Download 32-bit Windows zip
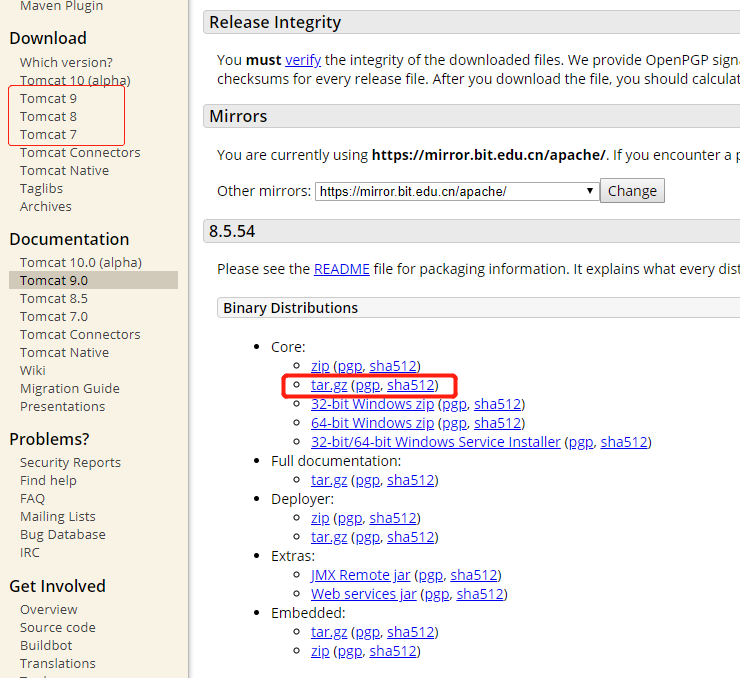The height and width of the screenshot is (678, 740). (x=372, y=404)
